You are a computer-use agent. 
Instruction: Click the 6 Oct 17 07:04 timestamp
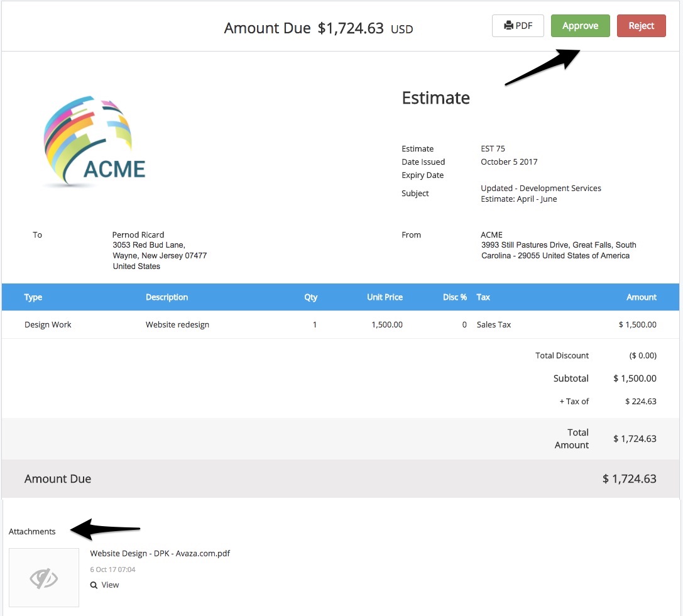pos(112,569)
